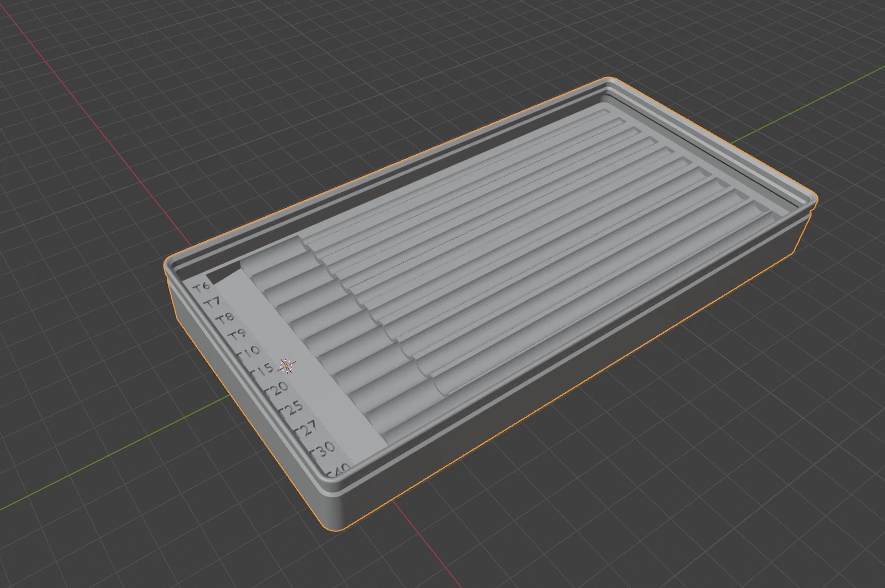Click the partially hidden T40 label

[339, 469]
